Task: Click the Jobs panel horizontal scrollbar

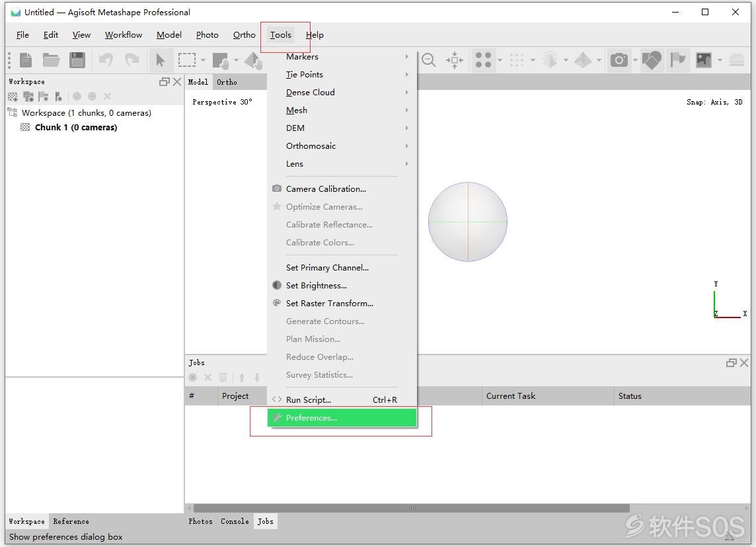Action: (x=411, y=509)
